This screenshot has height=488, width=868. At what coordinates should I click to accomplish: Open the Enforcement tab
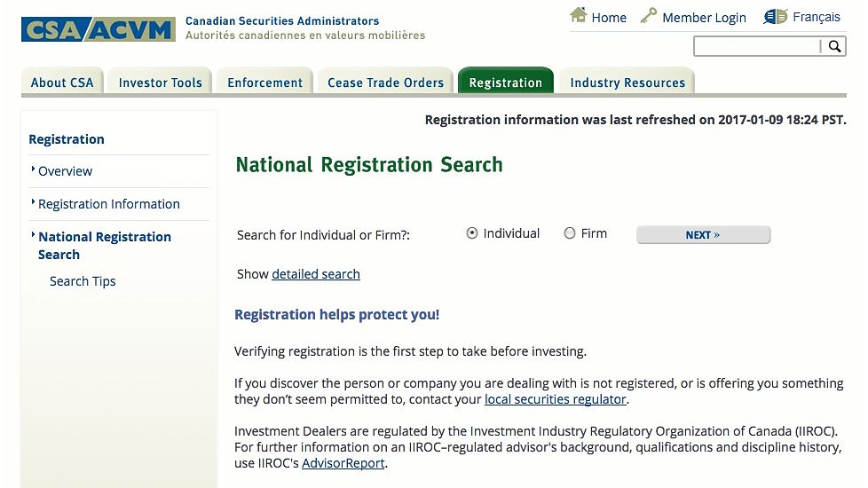[265, 83]
